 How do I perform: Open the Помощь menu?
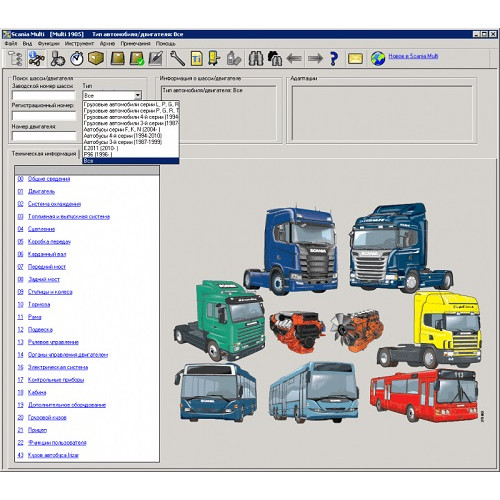pyautogui.click(x=166, y=44)
